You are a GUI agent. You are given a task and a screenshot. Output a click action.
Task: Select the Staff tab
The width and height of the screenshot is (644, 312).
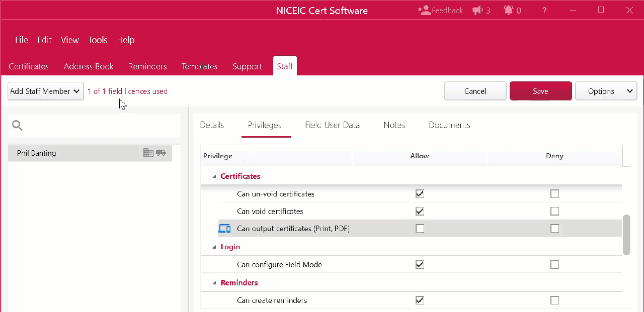click(285, 66)
